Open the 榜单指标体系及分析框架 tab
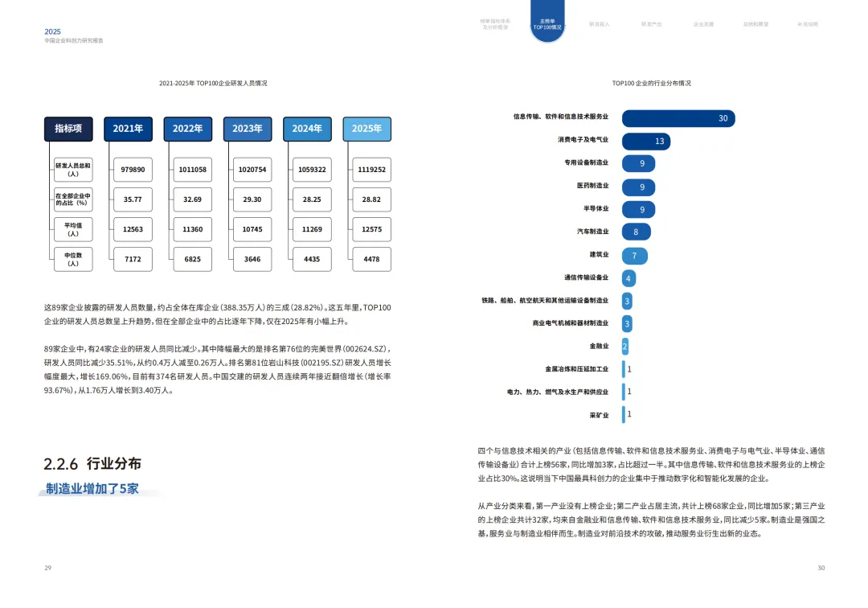868x608 pixels. [x=495, y=24]
